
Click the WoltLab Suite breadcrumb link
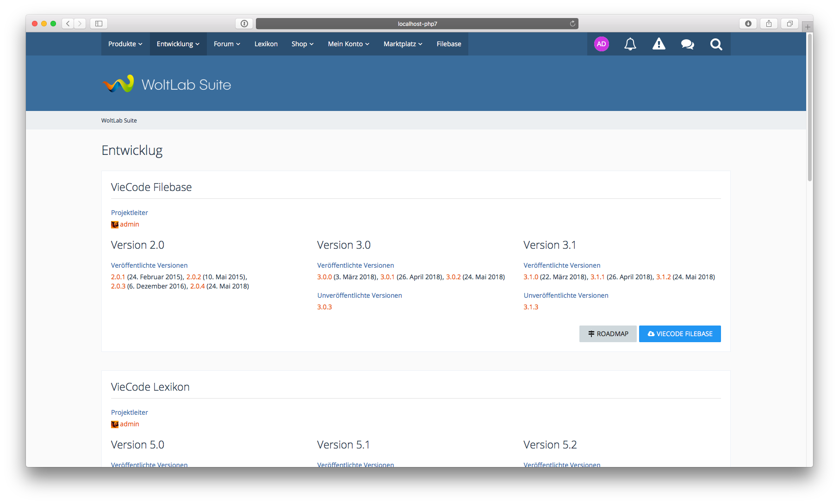pos(119,121)
